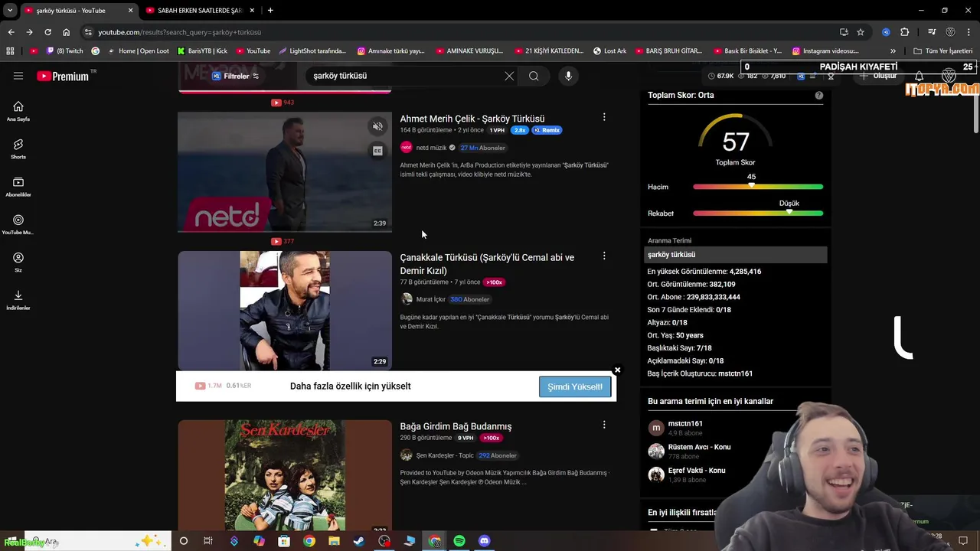The width and height of the screenshot is (980, 551).
Task: Unmute the Ahmet Merih Çelik preview
Action: (377, 126)
